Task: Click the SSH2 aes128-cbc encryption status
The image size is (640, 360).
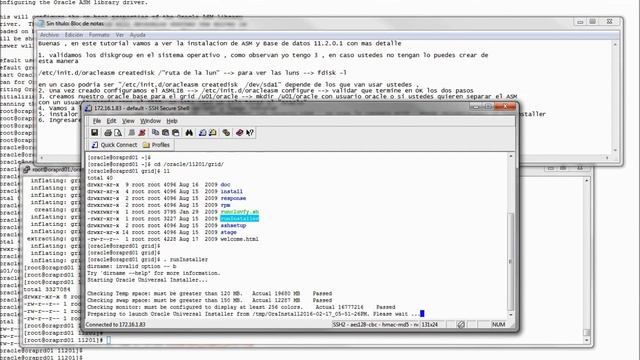Action: [x=376, y=324]
